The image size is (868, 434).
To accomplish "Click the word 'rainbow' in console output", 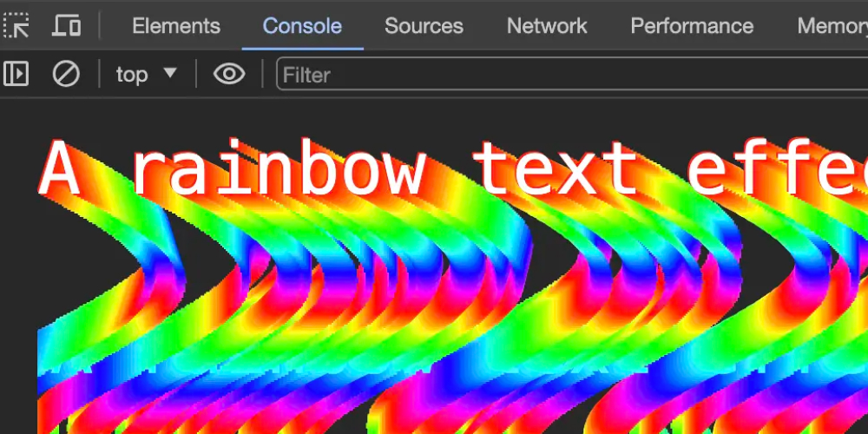I will 277,170.
